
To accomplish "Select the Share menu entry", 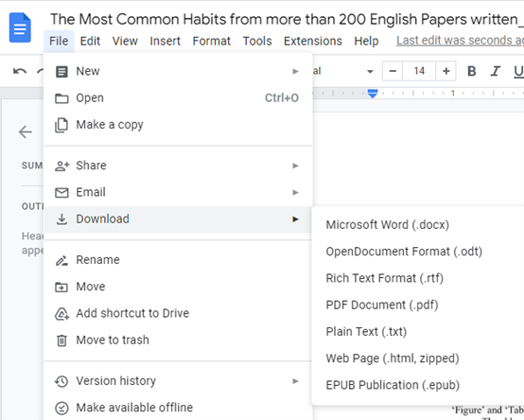I will 178,166.
